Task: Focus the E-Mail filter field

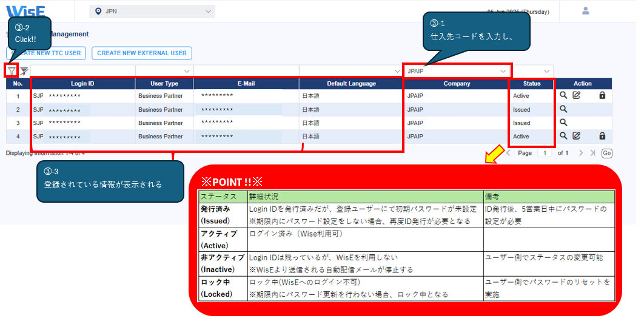Action: 246,71
